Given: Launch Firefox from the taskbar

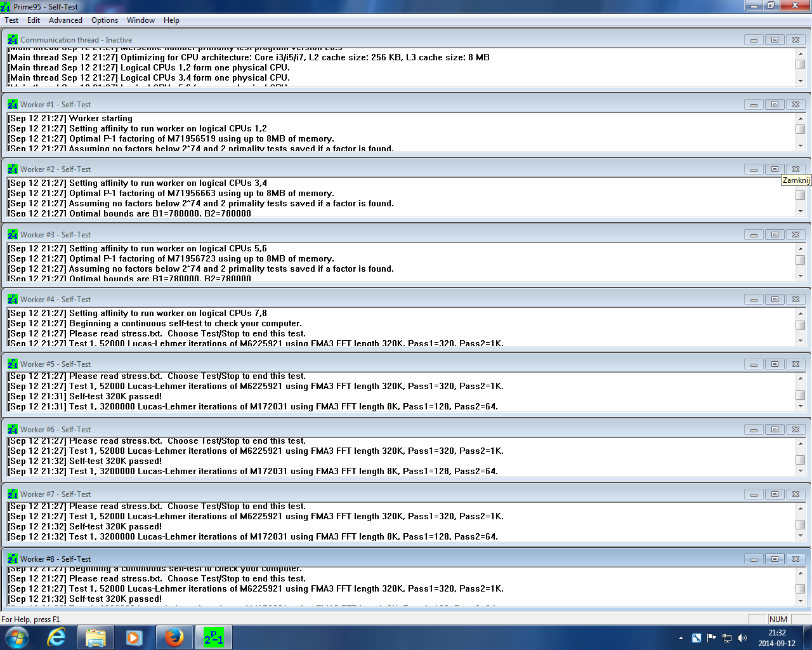Looking at the screenshot, I should pos(174,637).
